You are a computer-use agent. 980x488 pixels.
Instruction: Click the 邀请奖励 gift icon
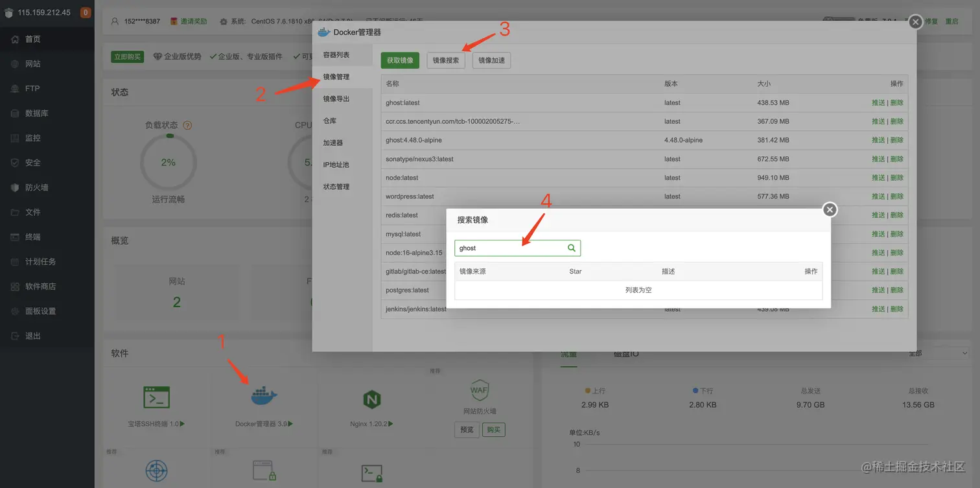(174, 21)
